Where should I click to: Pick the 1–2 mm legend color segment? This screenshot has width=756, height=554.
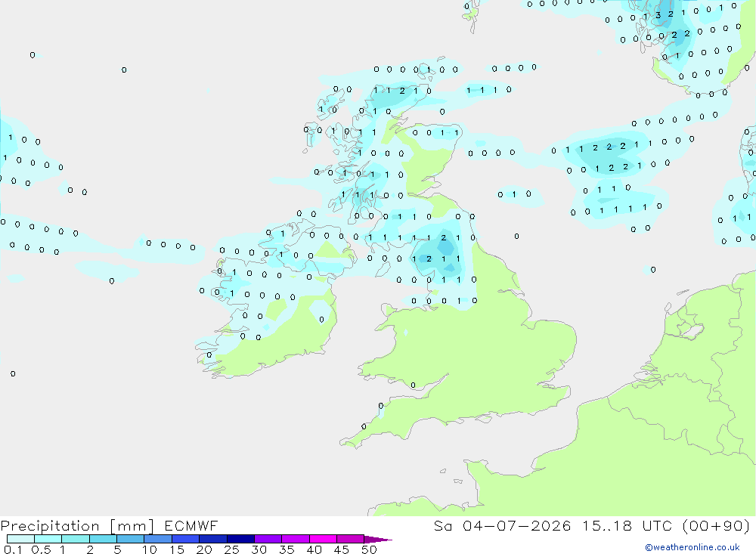pyautogui.click(x=75, y=539)
